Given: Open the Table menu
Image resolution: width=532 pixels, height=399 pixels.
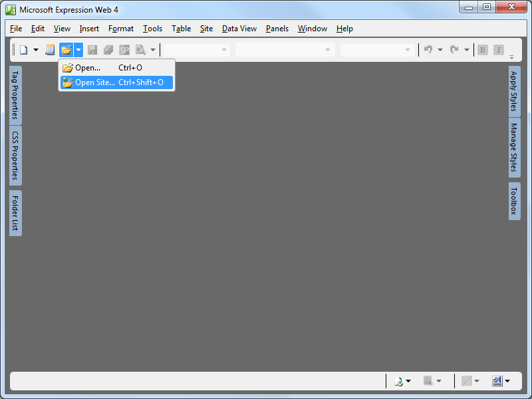Looking at the screenshot, I should [181, 29].
